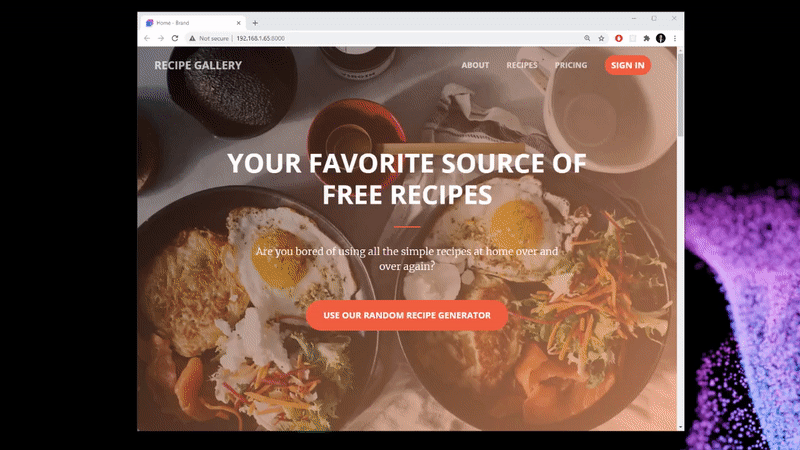
Task: Click Use Our Random Recipe Generator button
Action: (407, 315)
